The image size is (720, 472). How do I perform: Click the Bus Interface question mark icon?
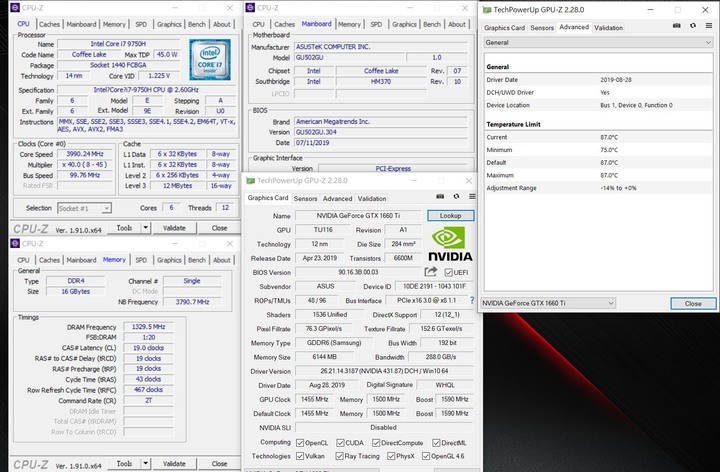[472, 300]
